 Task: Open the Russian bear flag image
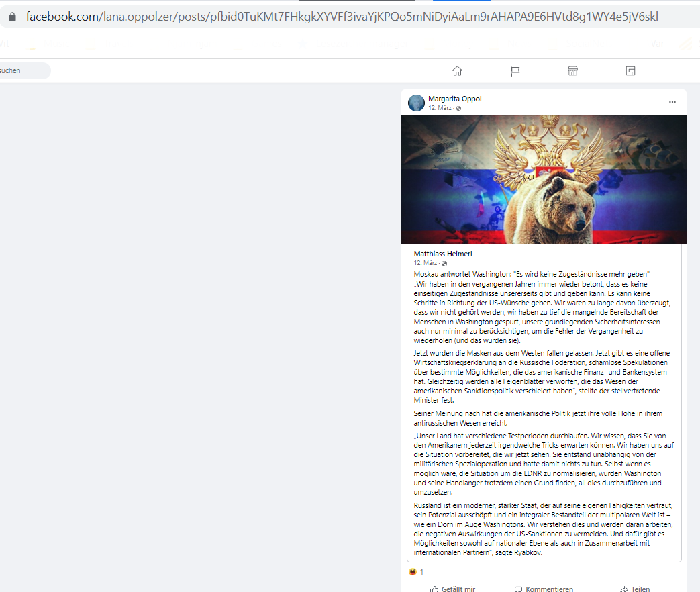click(544, 180)
